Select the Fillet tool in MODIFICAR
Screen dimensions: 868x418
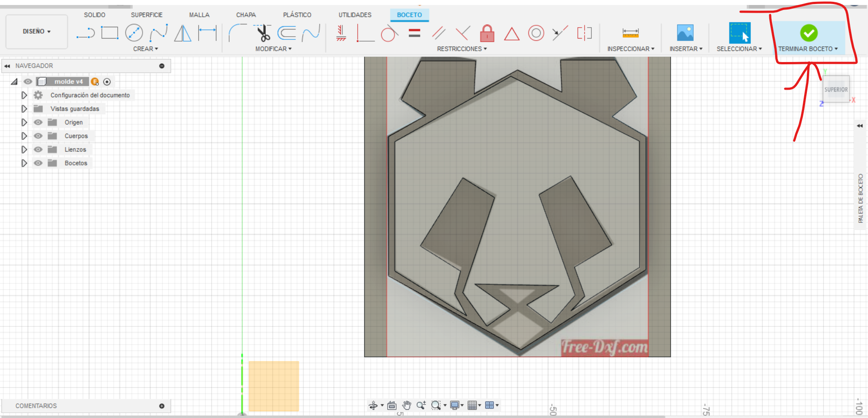(x=237, y=33)
